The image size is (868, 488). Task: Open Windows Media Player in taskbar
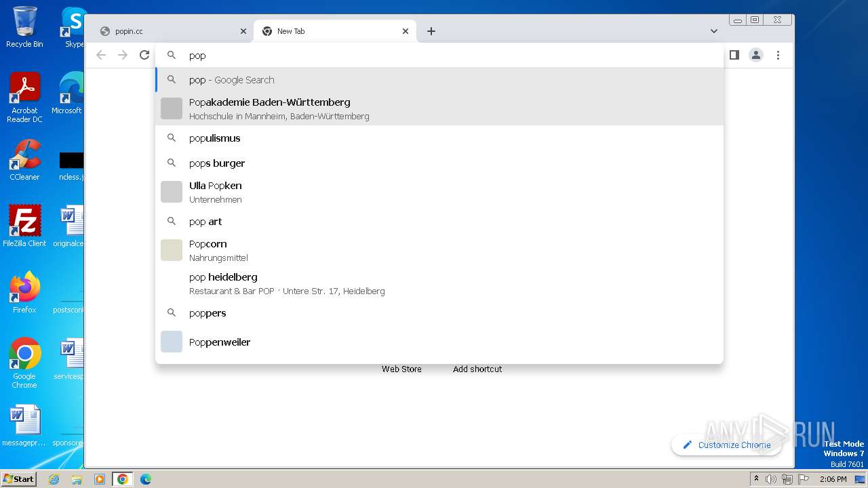[x=100, y=479]
